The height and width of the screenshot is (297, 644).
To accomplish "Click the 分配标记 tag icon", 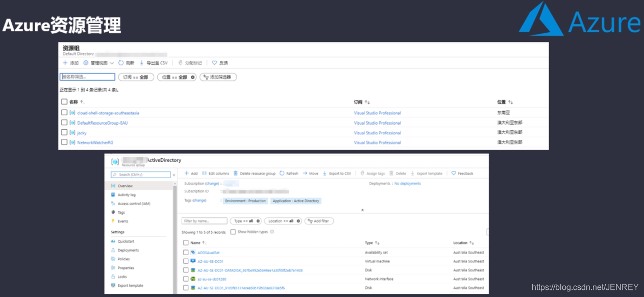I will [180, 63].
